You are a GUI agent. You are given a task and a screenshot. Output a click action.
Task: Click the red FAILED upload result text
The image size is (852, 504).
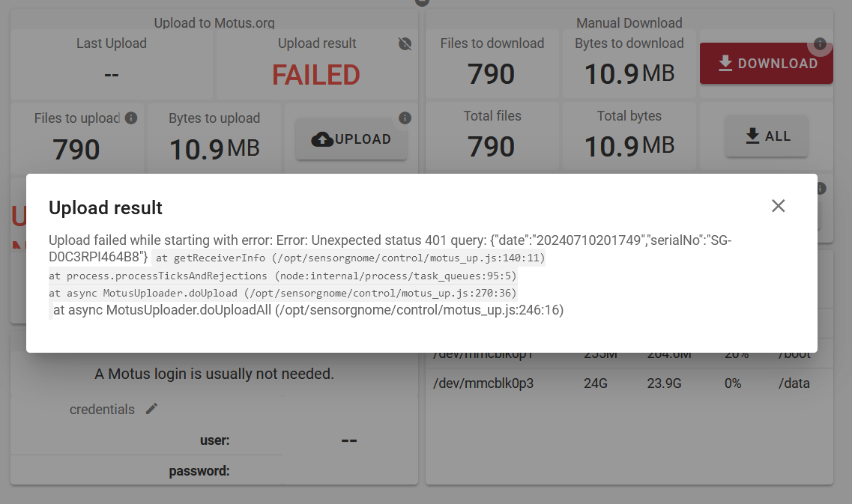[x=316, y=75]
